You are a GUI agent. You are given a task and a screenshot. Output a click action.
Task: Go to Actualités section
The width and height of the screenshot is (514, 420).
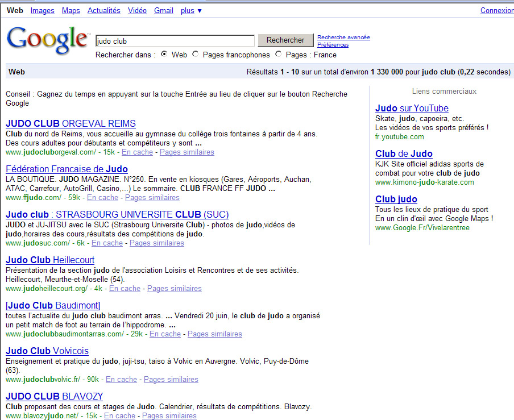pyautogui.click(x=104, y=10)
